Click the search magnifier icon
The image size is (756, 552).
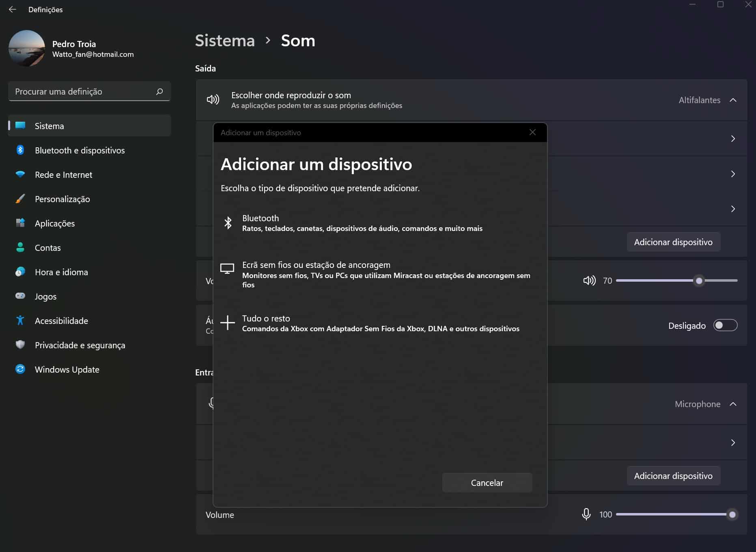[159, 92]
